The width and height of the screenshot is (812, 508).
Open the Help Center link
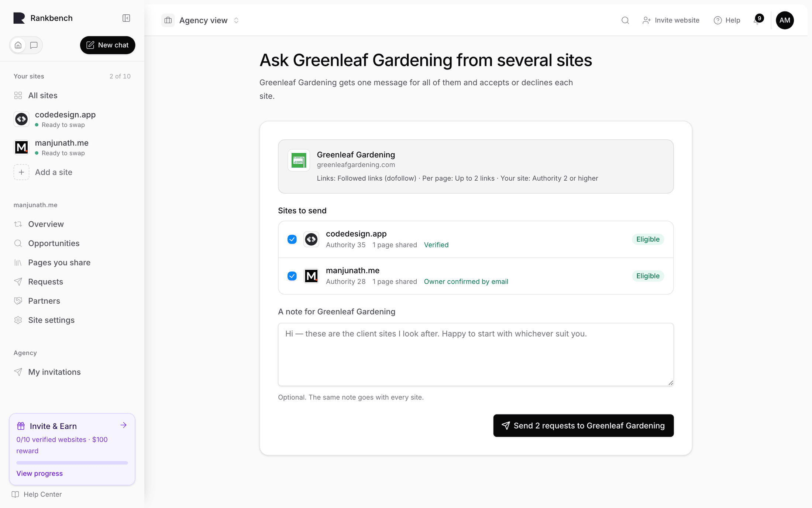click(37, 494)
